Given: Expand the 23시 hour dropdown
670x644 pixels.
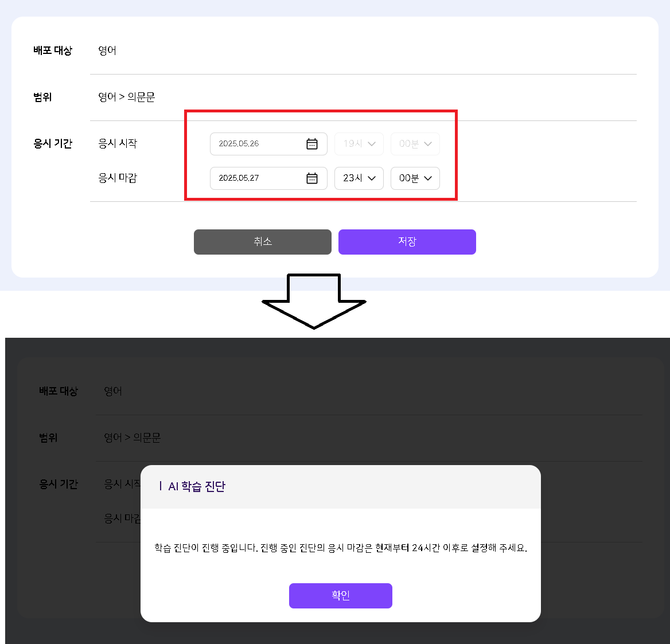Looking at the screenshot, I should pos(359,178).
